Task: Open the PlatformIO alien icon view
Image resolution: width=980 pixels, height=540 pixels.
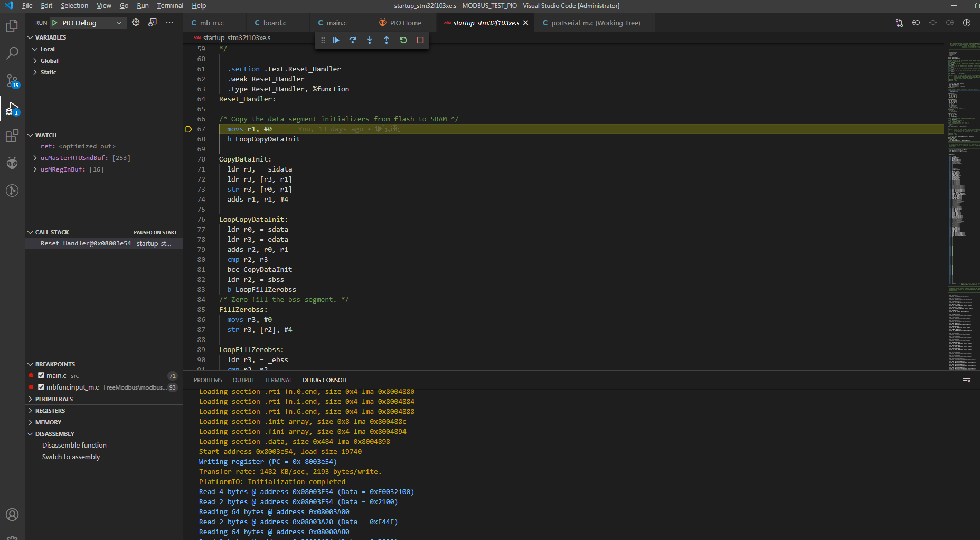Action: [x=12, y=163]
